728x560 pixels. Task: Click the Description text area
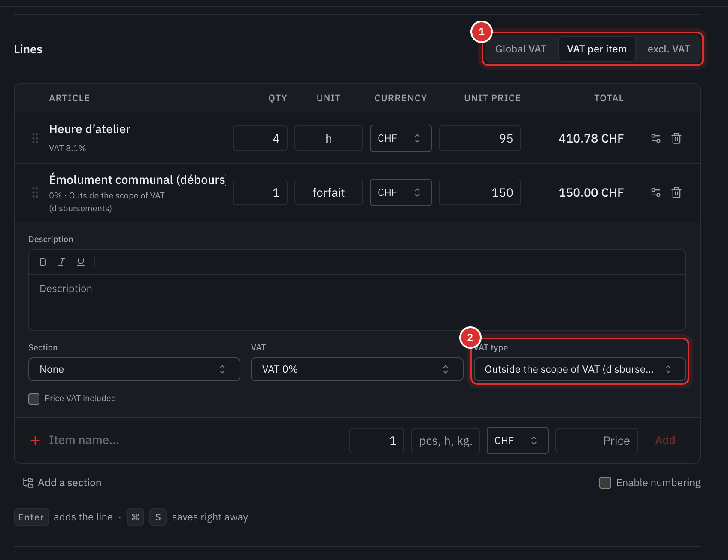point(357,302)
